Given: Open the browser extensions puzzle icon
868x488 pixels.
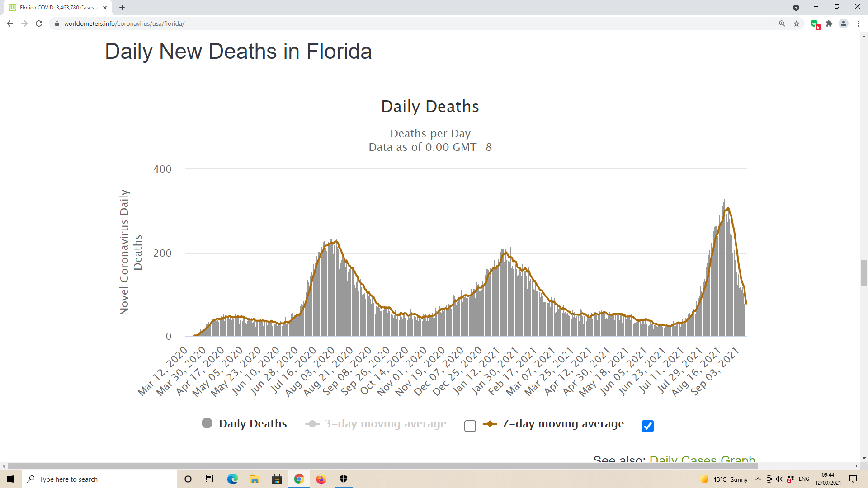Looking at the screenshot, I should click(829, 23).
